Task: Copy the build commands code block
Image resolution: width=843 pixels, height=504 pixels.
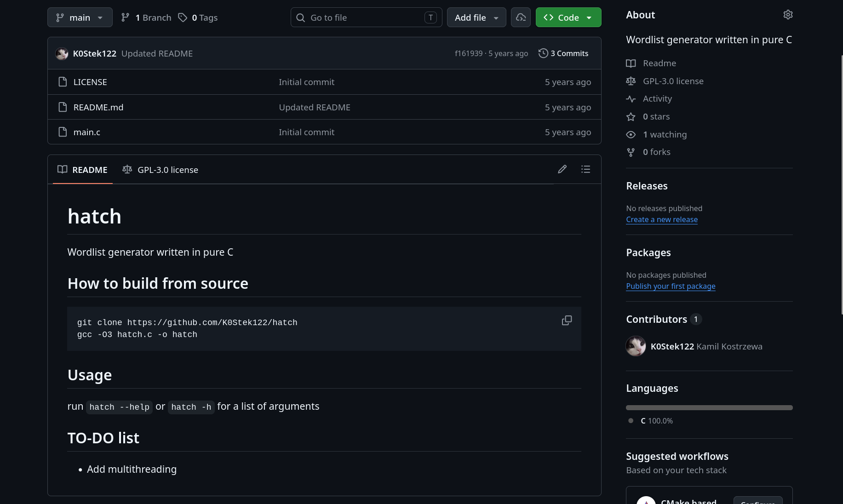Action: [x=567, y=321]
